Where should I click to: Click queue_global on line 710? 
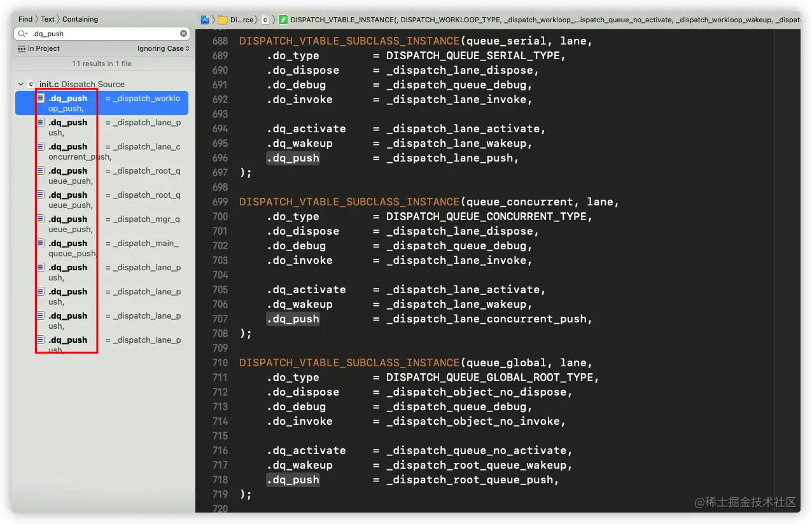click(507, 363)
